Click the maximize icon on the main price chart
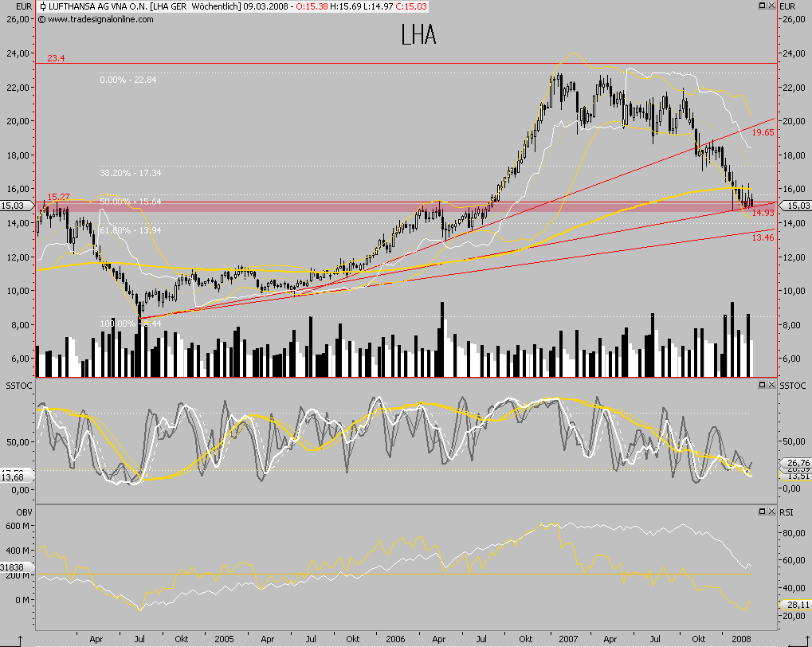This screenshot has width=812, height=647. (x=763, y=5)
